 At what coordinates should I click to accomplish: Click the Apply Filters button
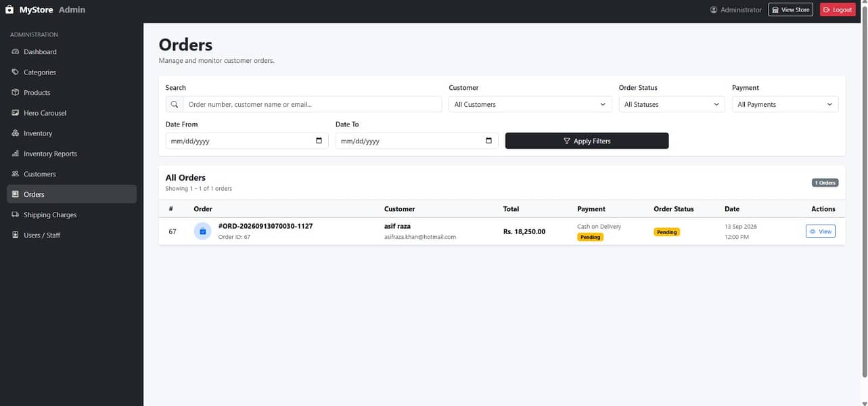587,141
